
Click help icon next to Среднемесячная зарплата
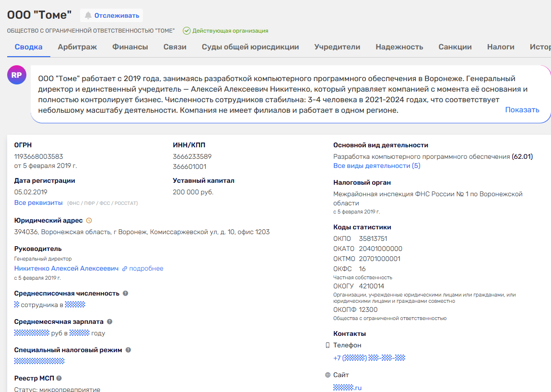coord(109,322)
